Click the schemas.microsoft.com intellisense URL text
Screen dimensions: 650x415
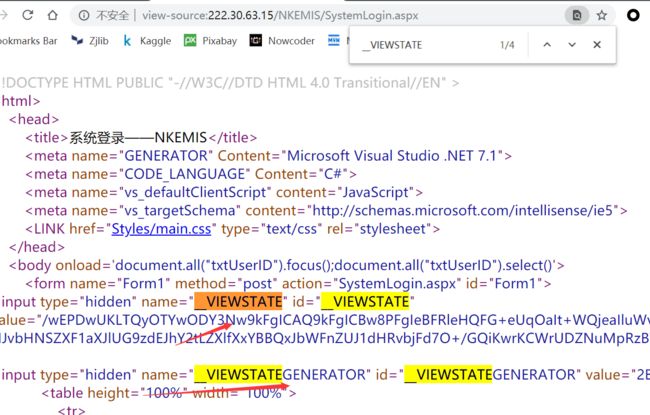[462, 211]
